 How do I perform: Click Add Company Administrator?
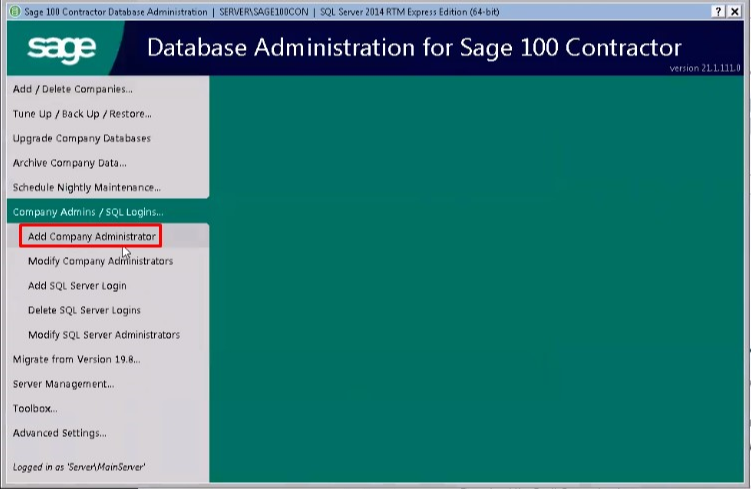click(91, 236)
